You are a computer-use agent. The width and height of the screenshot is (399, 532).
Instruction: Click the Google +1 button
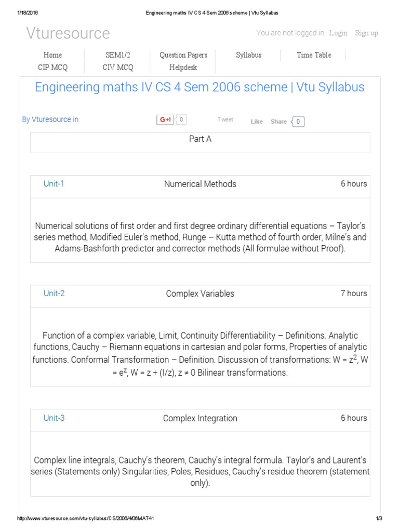165,119
